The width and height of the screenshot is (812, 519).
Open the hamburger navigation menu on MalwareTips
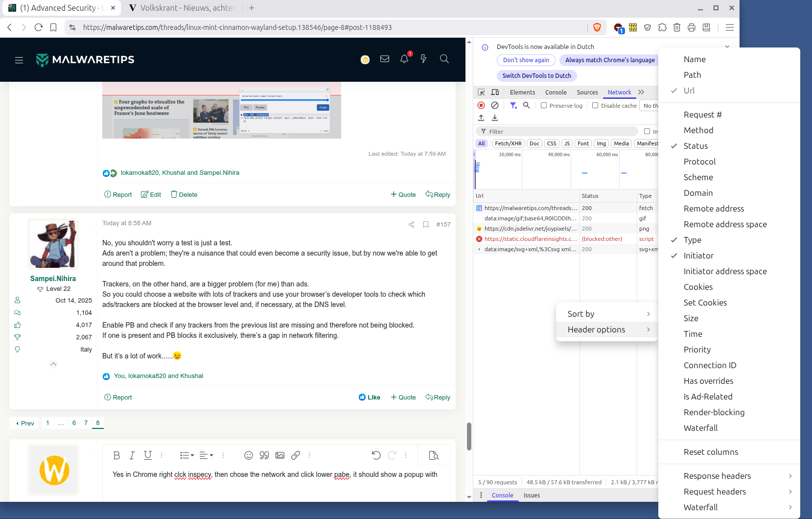pyautogui.click(x=19, y=60)
